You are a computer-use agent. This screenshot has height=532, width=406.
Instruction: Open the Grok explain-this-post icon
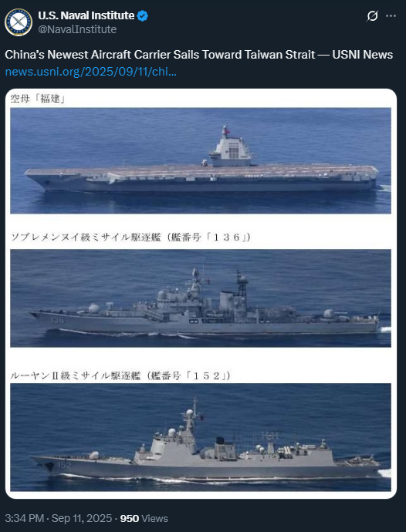(372, 16)
